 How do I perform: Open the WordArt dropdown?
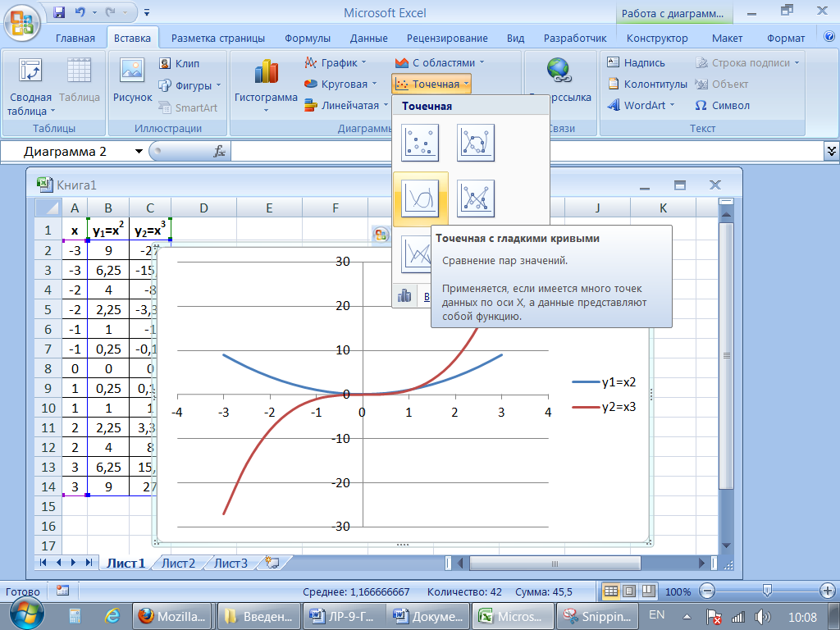641,106
